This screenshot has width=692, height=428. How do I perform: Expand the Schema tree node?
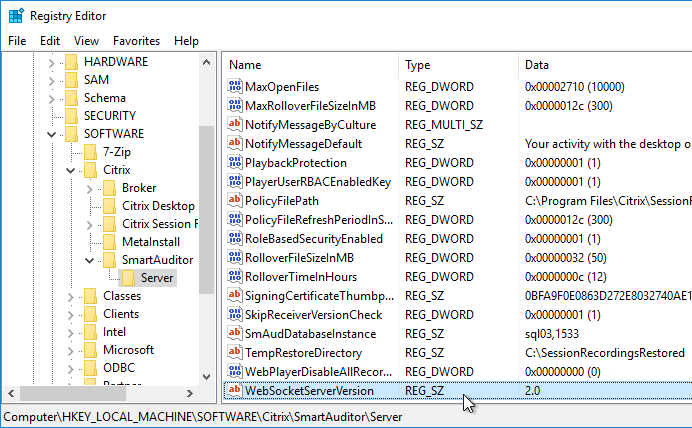52,99
